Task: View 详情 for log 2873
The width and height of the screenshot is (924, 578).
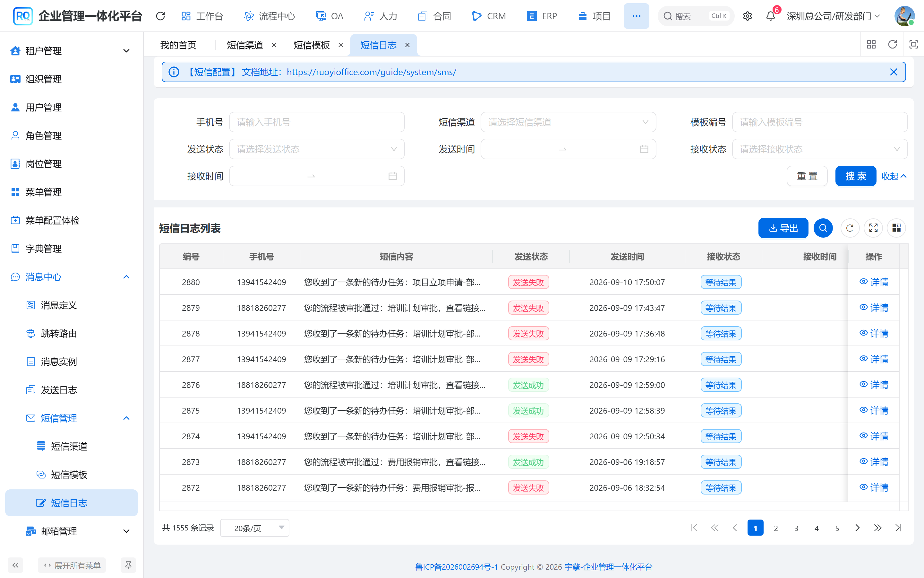Action: (874, 462)
